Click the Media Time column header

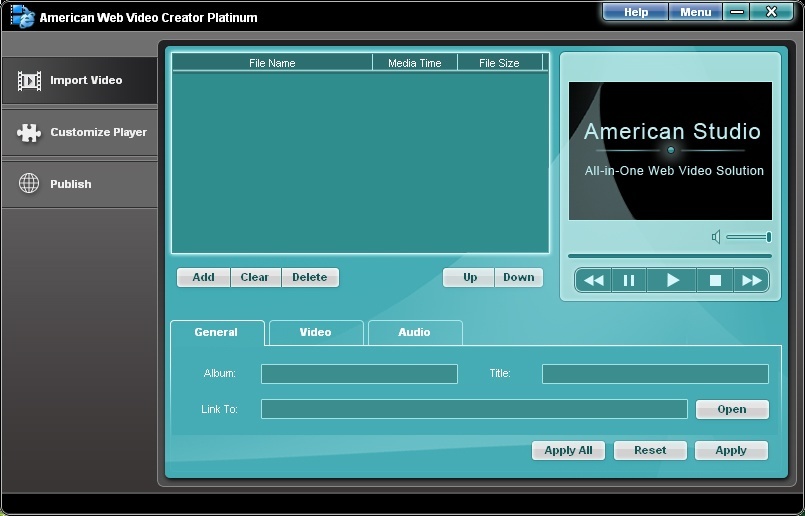pyautogui.click(x=415, y=63)
